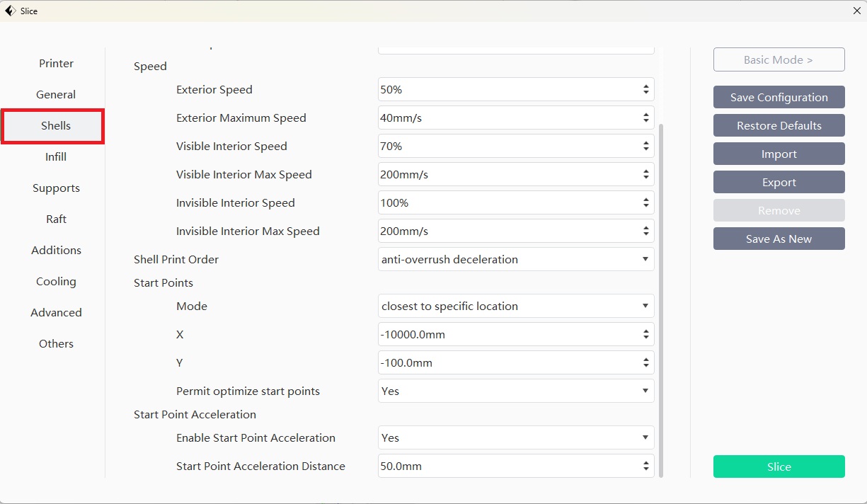Select the Printer tab in sidebar
This screenshot has height=504, width=867.
(x=56, y=64)
